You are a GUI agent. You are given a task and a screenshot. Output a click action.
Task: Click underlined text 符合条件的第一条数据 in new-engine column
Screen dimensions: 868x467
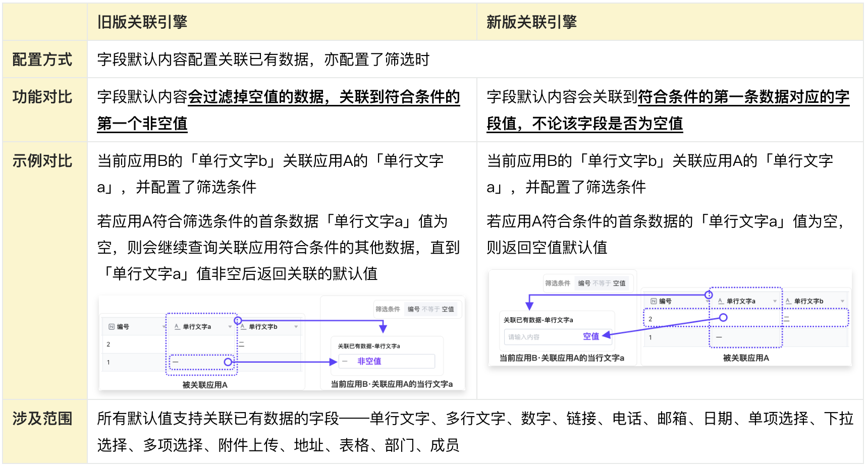click(x=706, y=97)
